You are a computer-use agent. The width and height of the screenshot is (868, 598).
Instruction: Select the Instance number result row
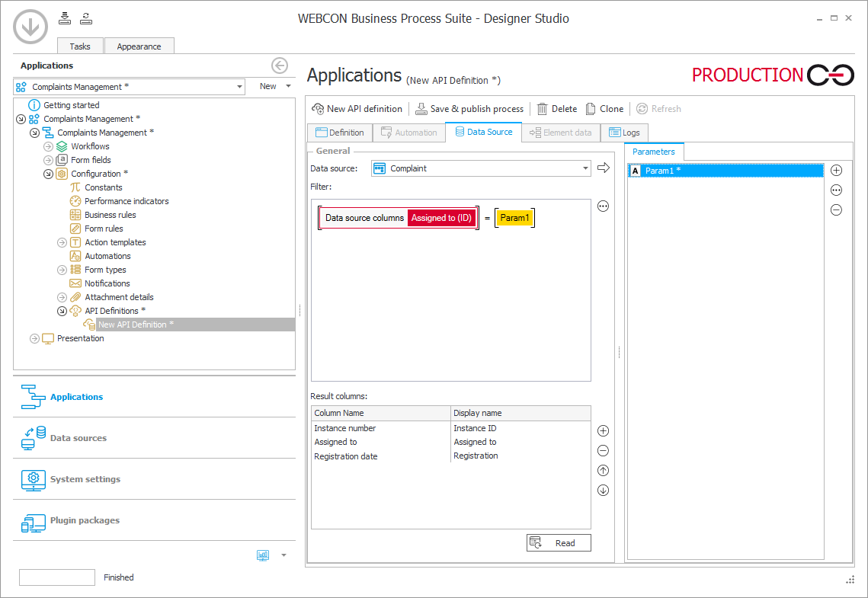tap(450, 428)
